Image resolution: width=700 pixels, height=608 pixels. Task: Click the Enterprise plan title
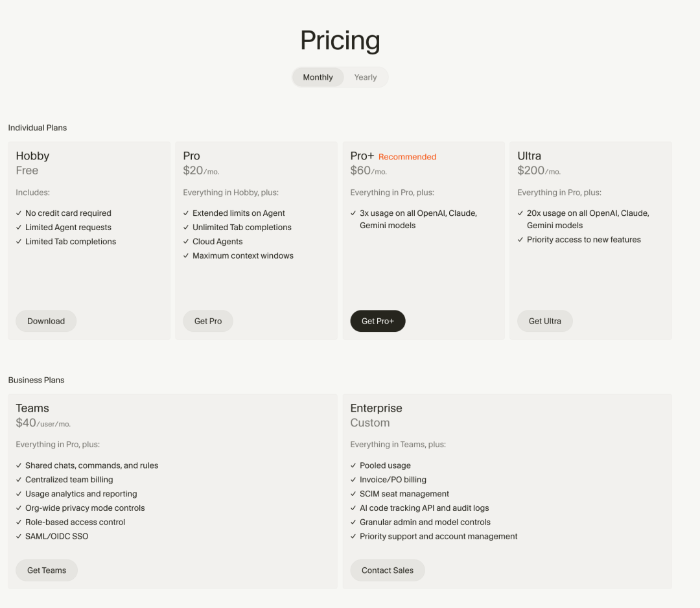point(376,408)
